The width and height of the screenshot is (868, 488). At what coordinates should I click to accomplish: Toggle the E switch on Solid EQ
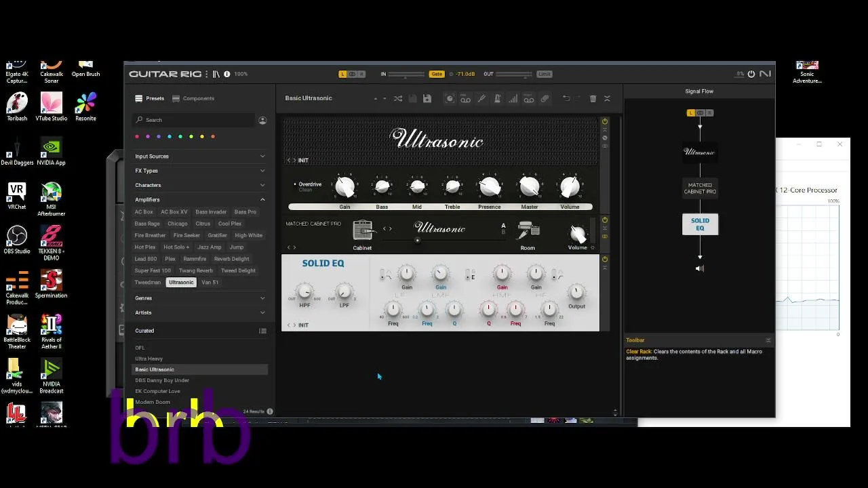click(x=469, y=275)
